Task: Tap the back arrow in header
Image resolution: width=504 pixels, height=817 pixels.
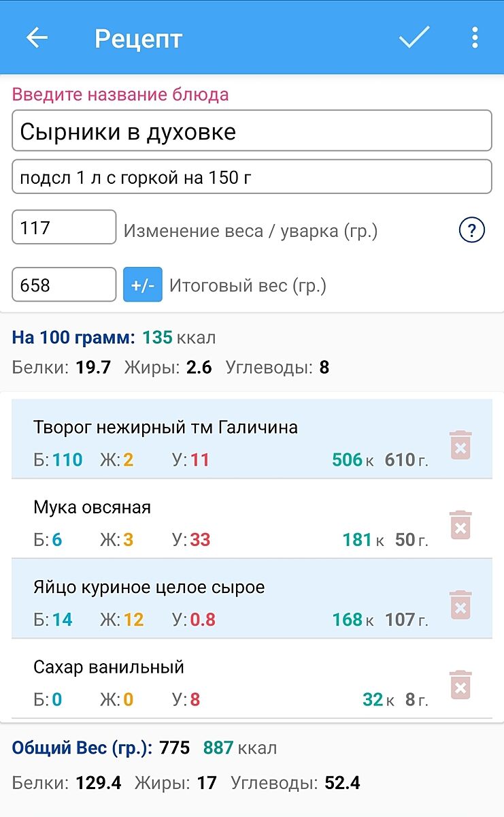Action: coord(37,37)
